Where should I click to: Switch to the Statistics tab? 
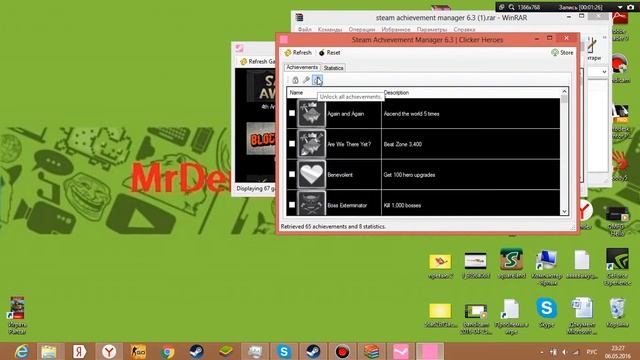(x=333, y=68)
